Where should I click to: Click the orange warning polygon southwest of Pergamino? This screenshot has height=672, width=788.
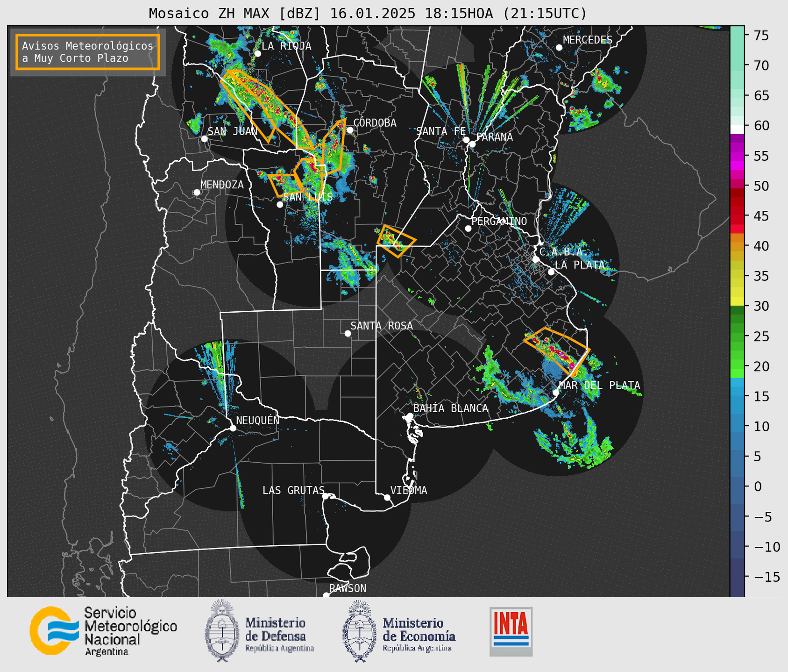(396, 241)
